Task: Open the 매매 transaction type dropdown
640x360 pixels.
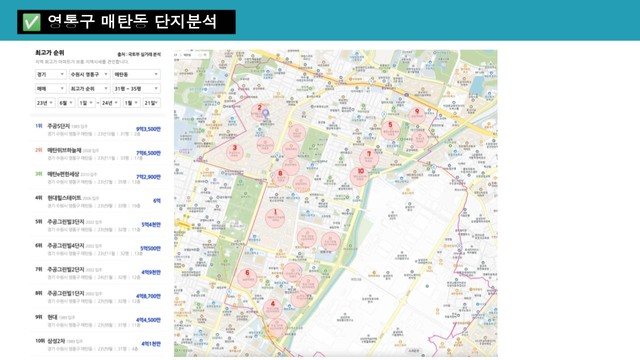Action: 51,89
